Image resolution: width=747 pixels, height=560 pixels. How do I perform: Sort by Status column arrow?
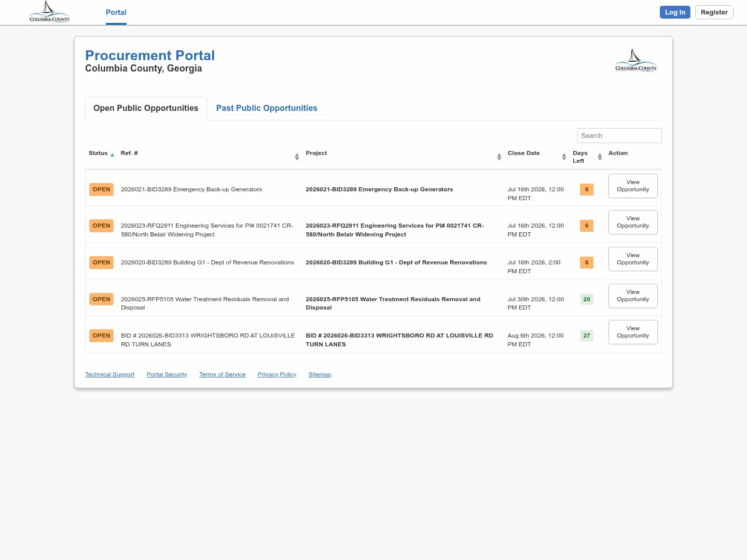click(112, 155)
